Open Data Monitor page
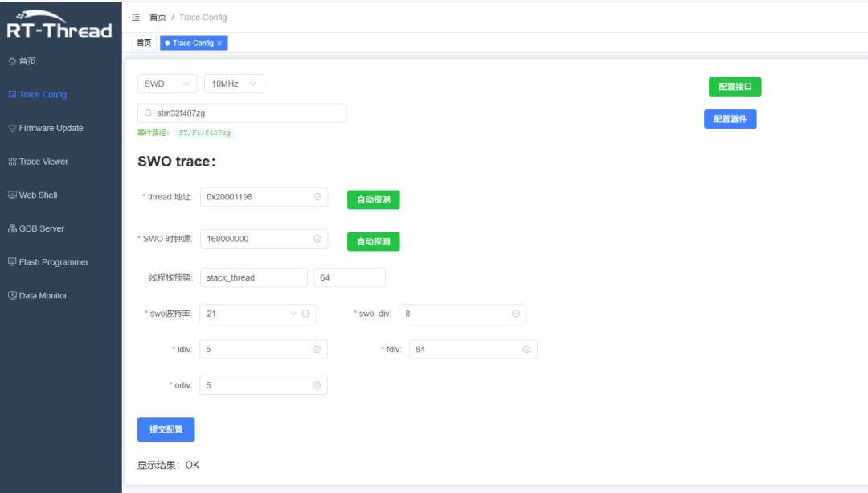Image resolution: width=868 pixels, height=493 pixels. [39, 296]
